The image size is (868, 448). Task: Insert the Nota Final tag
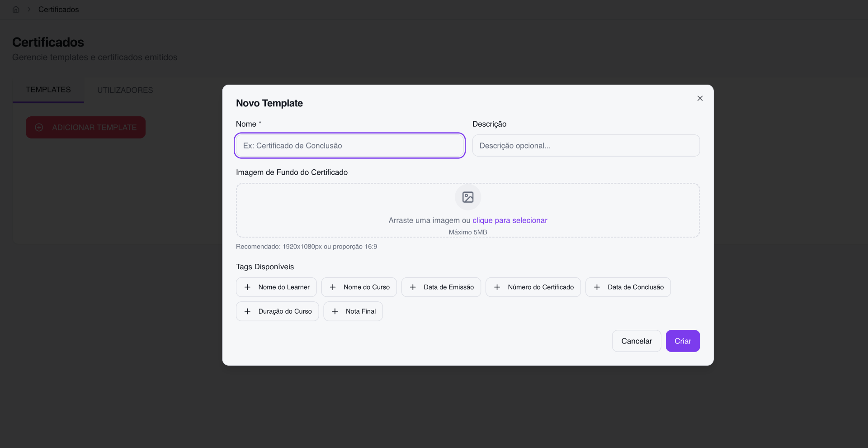[353, 311]
